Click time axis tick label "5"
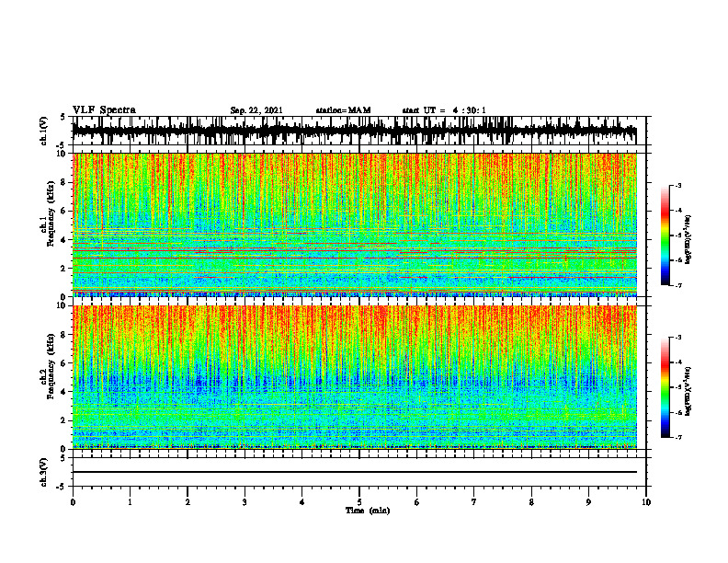728x563 pixels. (359, 502)
